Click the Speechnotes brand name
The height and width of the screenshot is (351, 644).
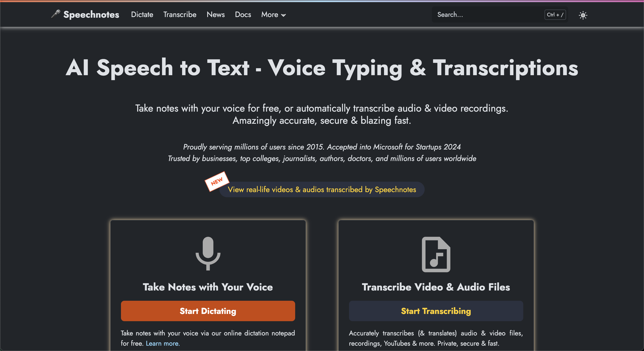tap(91, 15)
